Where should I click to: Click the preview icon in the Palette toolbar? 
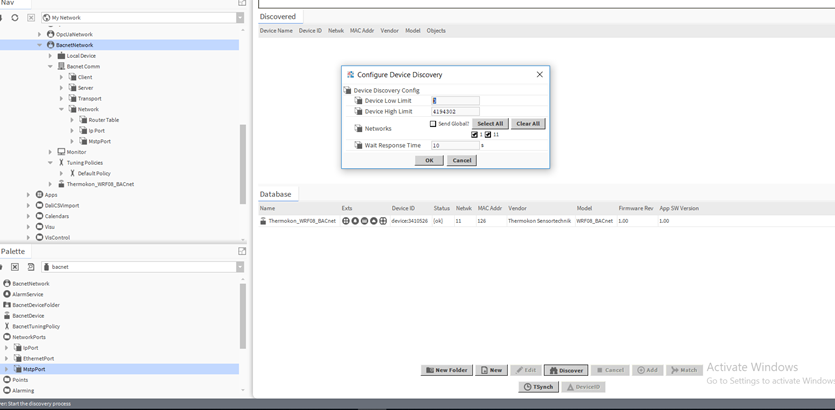(31, 267)
